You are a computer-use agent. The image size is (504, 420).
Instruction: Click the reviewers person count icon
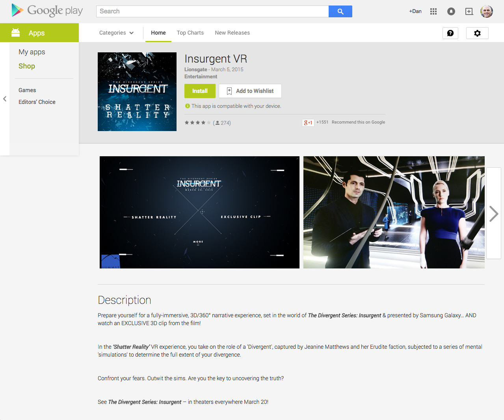(x=218, y=123)
